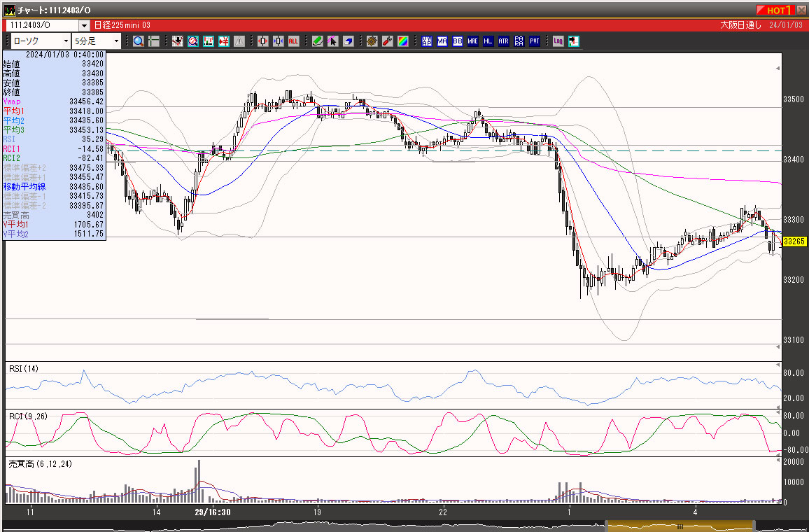The image size is (809, 532).
Task: Click the 移動平均線 row in data panel
Action: tap(54, 186)
